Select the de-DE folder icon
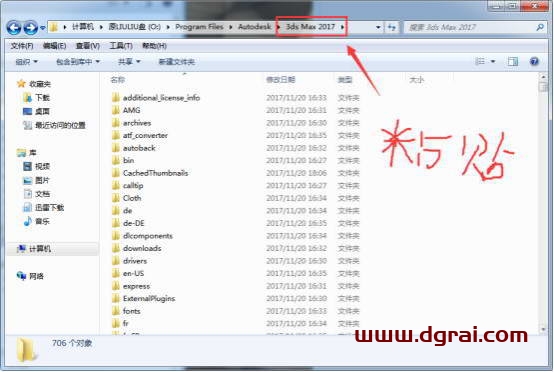This screenshot has width=554, height=372. tap(116, 223)
